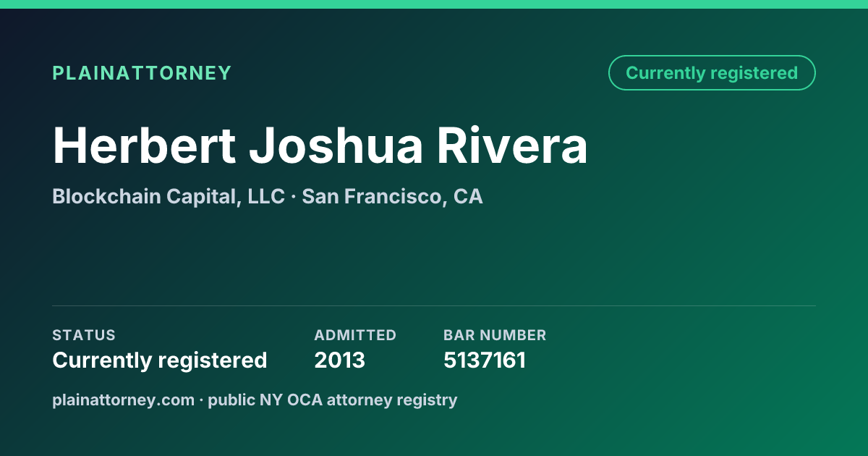The width and height of the screenshot is (868, 456).
Task: Select the San Francisco, CA location text
Action: [x=392, y=196]
